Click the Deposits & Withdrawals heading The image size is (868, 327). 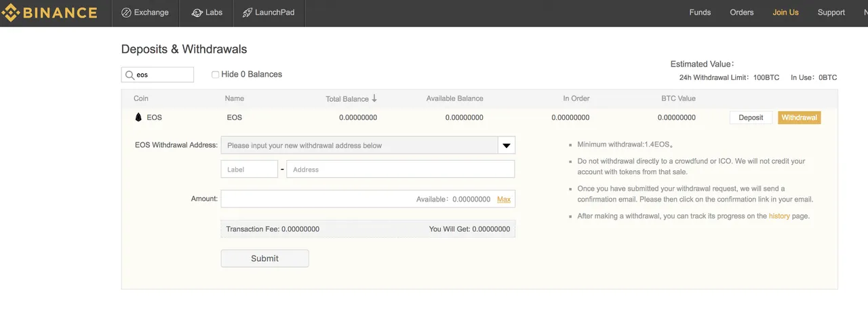point(184,49)
